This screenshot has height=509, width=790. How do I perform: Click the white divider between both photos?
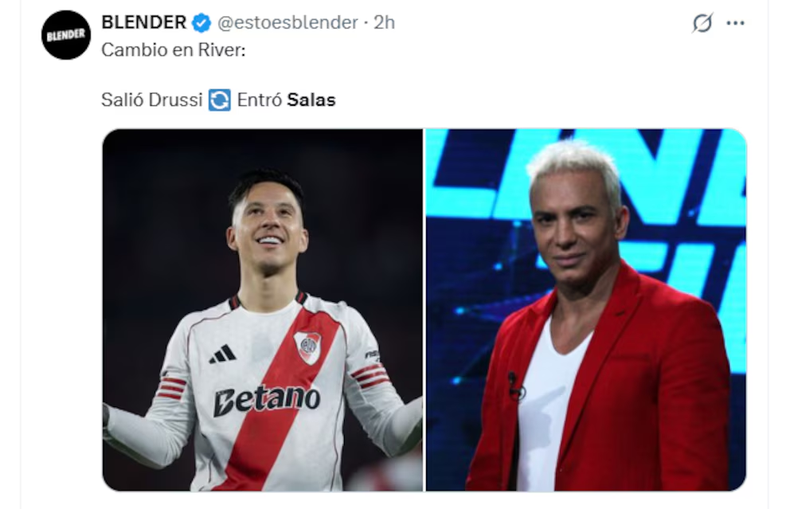pyautogui.click(x=424, y=310)
